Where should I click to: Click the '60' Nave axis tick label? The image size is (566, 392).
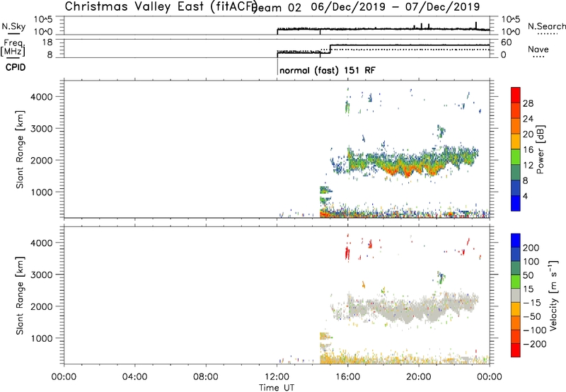click(x=506, y=42)
